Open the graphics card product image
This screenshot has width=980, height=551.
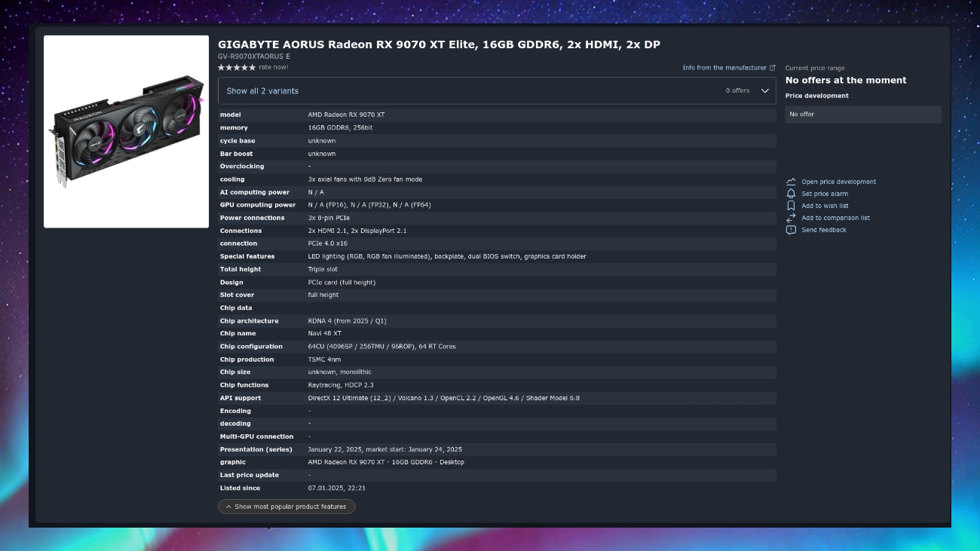(x=127, y=131)
